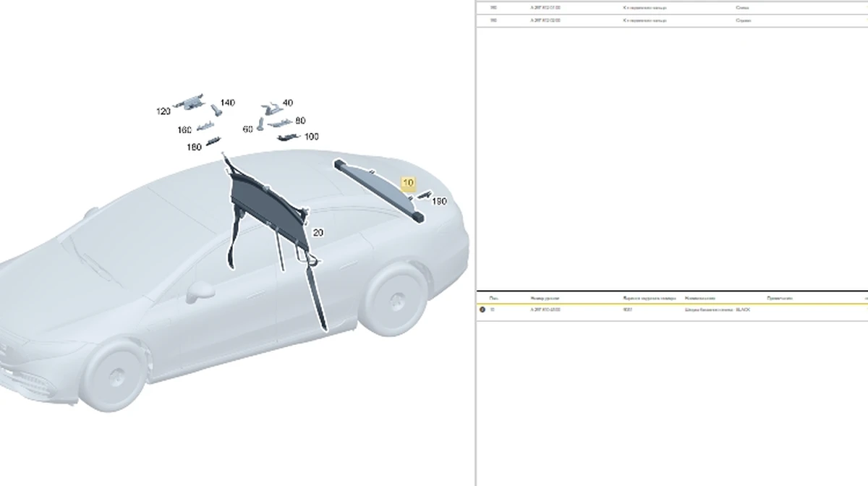Select callout 120 at top left of parts

pos(163,111)
